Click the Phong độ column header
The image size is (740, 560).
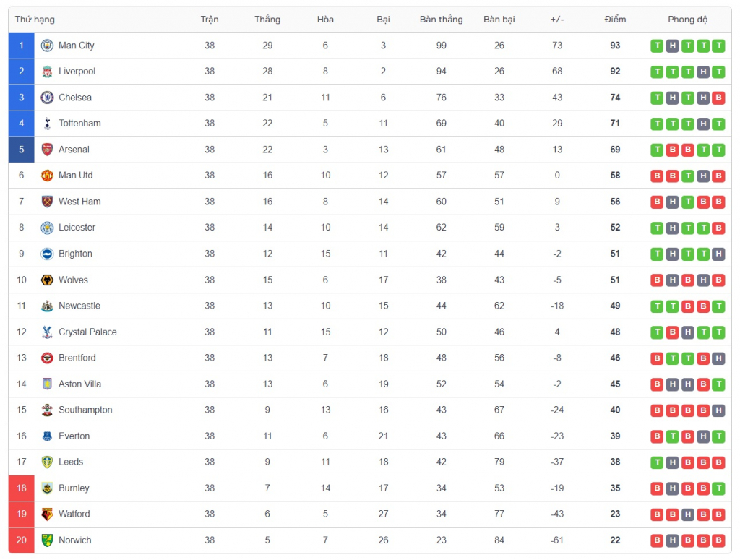point(688,20)
